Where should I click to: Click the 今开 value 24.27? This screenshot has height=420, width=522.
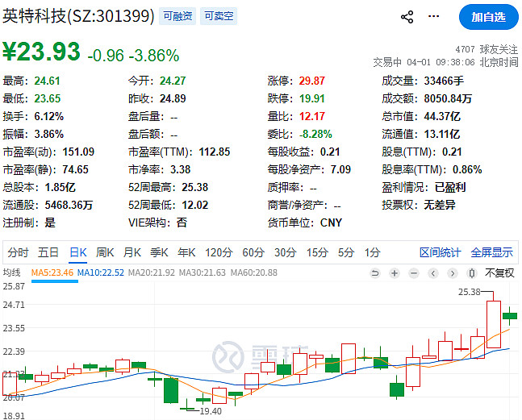(x=173, y=81)
